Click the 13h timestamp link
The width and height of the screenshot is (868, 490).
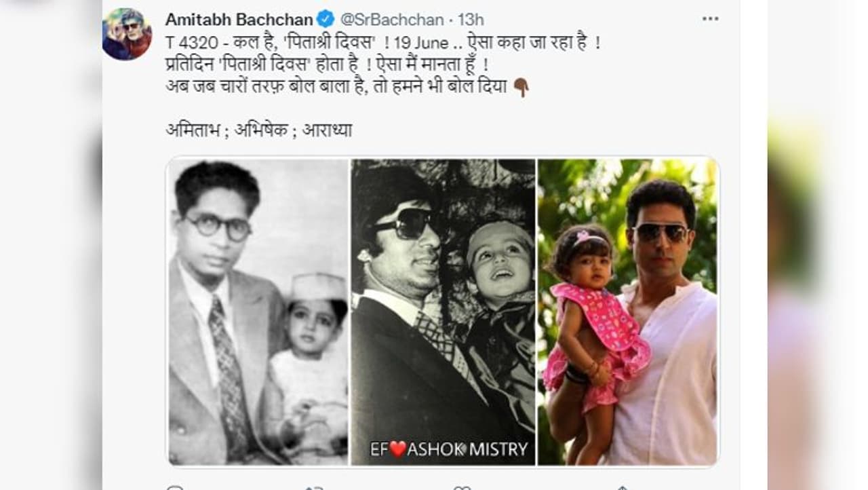click(471, 20)
